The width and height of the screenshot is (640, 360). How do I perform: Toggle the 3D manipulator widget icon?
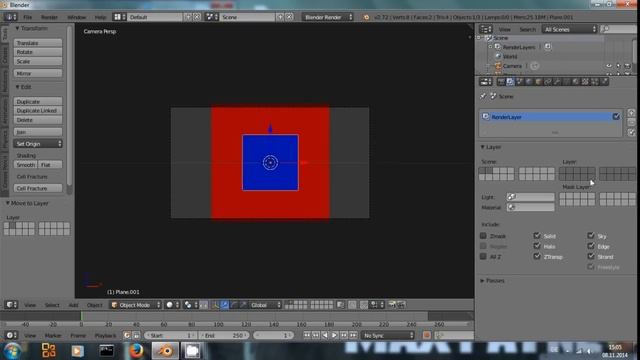[215, 305]
